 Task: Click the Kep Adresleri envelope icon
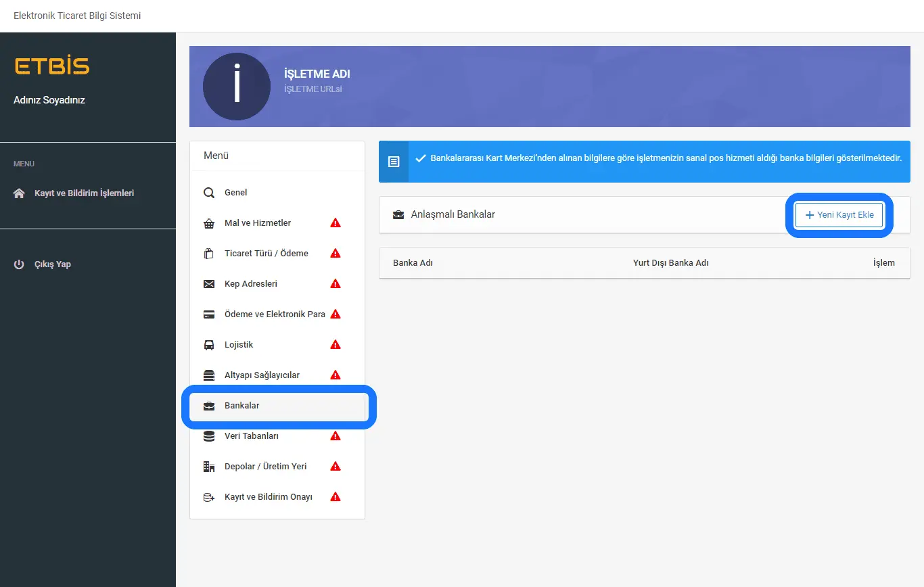click(209, 284)
